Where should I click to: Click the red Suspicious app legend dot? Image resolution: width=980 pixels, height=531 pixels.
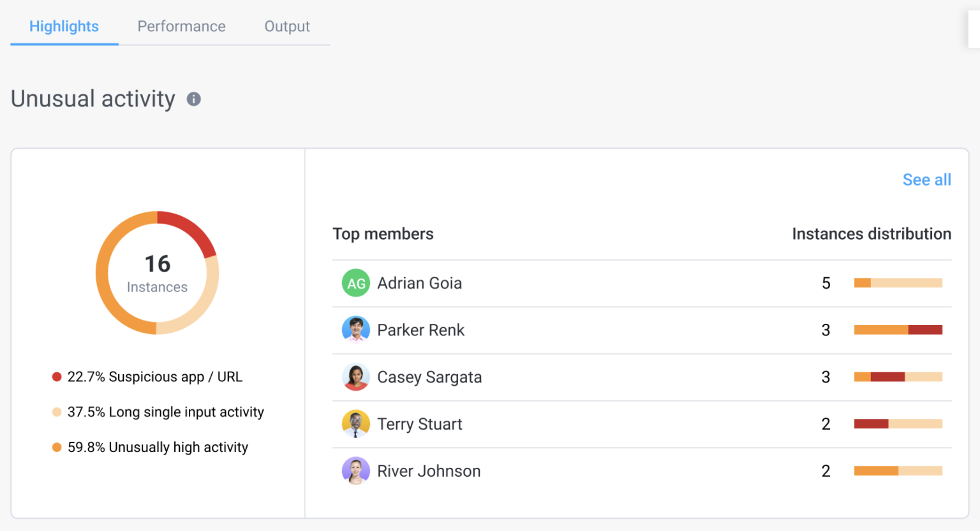point(57,377)
